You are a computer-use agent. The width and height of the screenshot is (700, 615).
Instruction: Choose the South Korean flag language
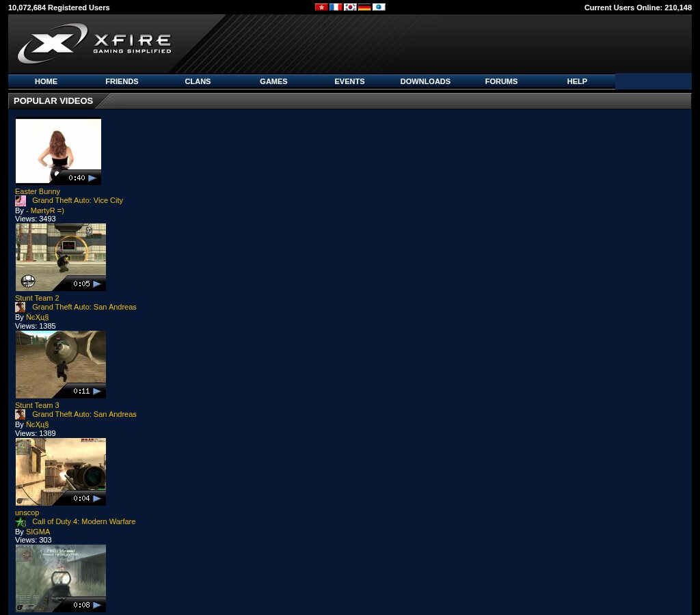tap(350, 7)
